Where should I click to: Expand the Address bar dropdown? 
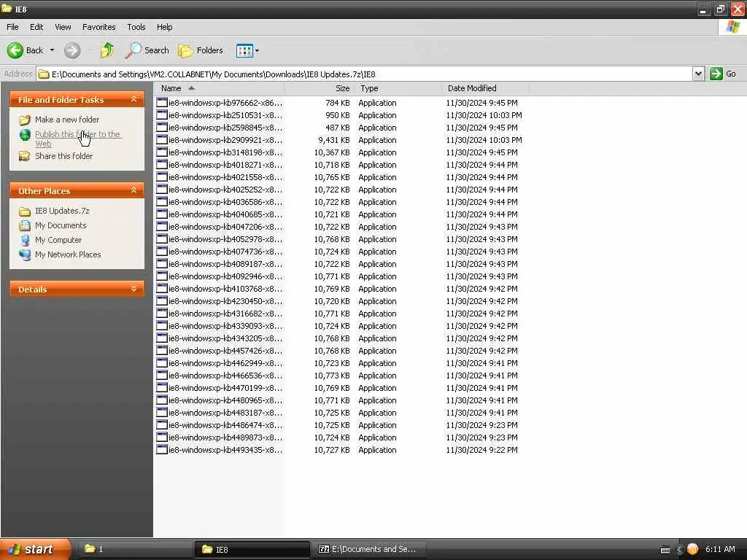[x=698, y=74]
